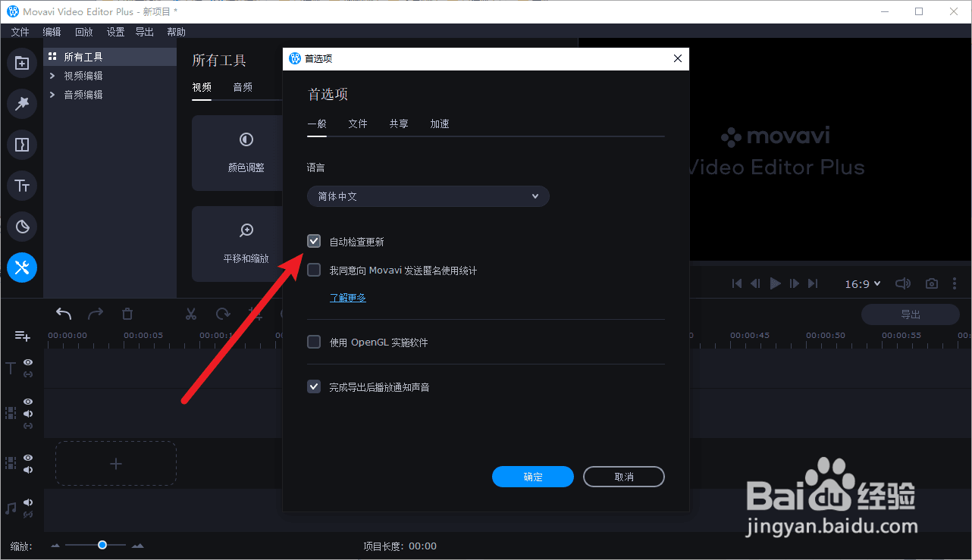Click the audio track music note icon
Screen dimensions: 972x560
pyautogui.click(x=11, y=508)
